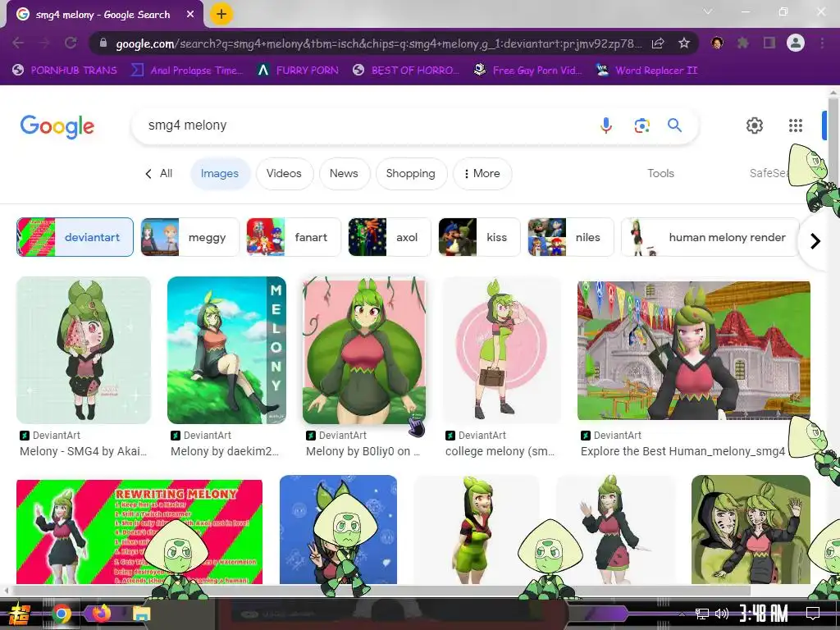The width and height of the screenshot is (840, 630).
Task: Open the Google apps grid
Action: (x=796, y=126)
